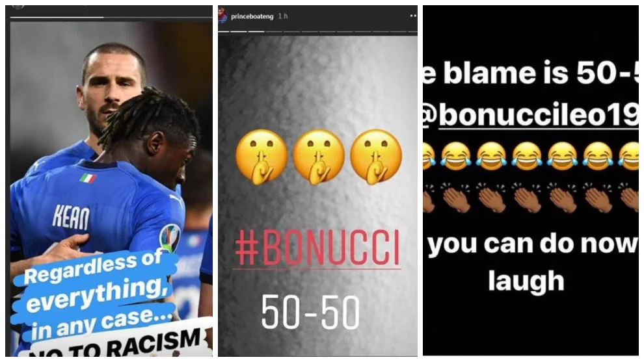Click the word 'laugh' on black story

(x=526, y=281)
